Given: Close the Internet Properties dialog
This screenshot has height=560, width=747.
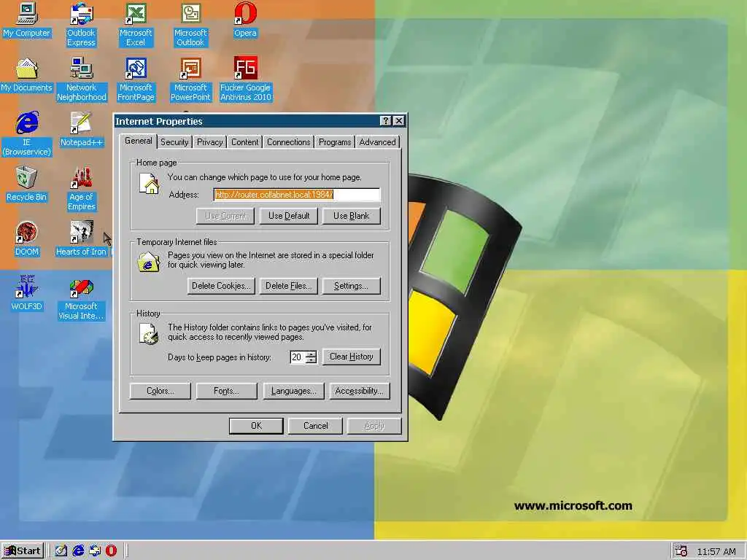Looking at the screenshot, I should tap(399, 121).
